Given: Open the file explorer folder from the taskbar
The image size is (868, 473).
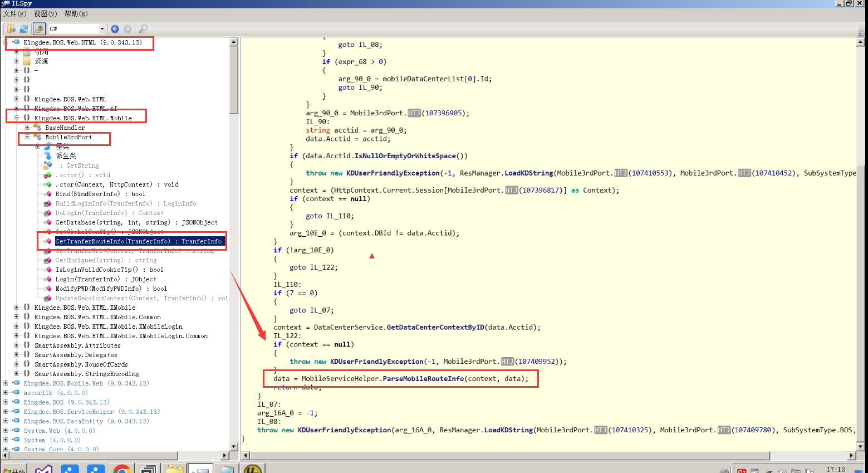Looking at the screenshot, I should coord(174,469).
